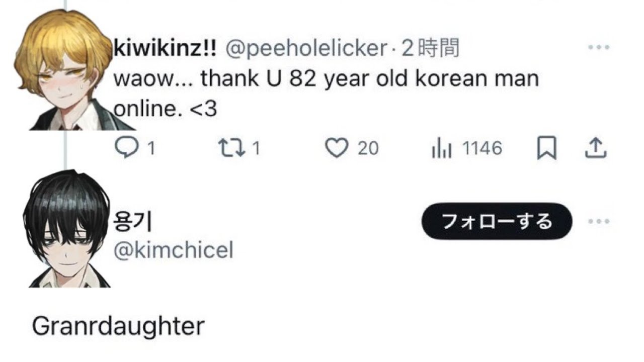The image size is (644, 362).
Task: Click the 1146 view count number
Action: (482, 148)
